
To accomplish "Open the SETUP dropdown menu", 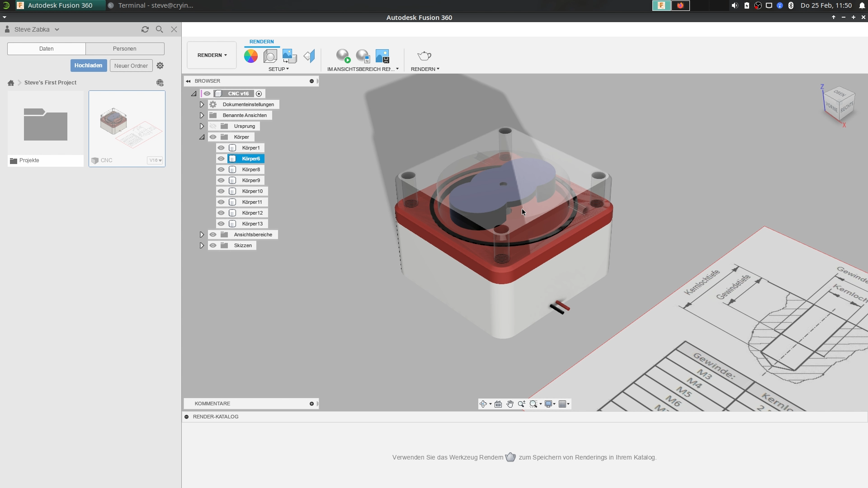I will (278, 69).
